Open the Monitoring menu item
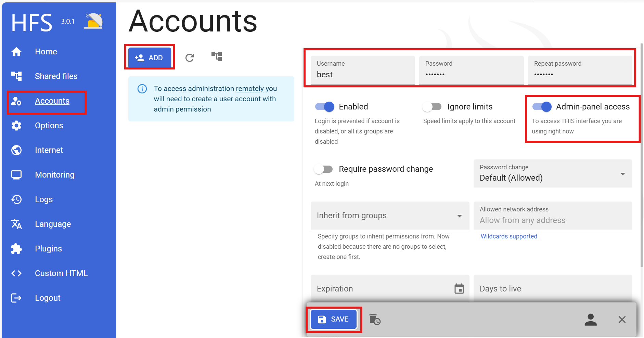The image size is (644, 338). (54, 175)
